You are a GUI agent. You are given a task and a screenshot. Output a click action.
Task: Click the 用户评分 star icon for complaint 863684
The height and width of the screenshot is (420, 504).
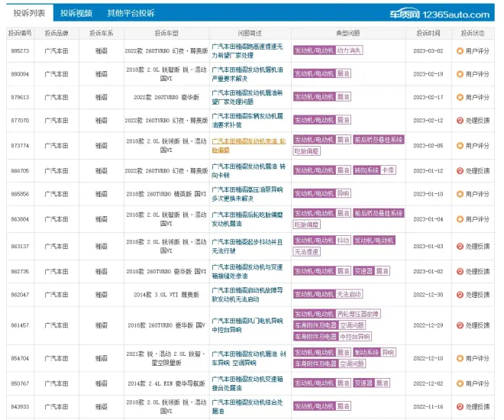(460, 219)
